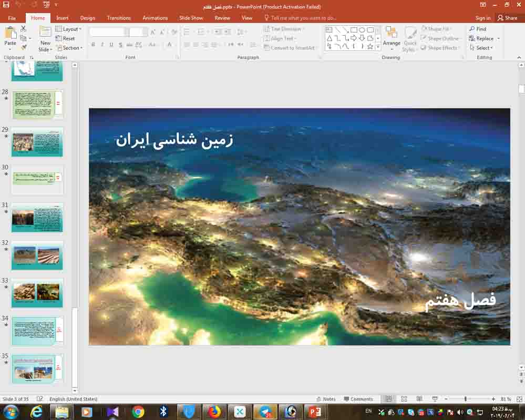This screenshot has height=420, width=525.
Task: Open the Transitions ribbon tab
Action: coord(119,17)
